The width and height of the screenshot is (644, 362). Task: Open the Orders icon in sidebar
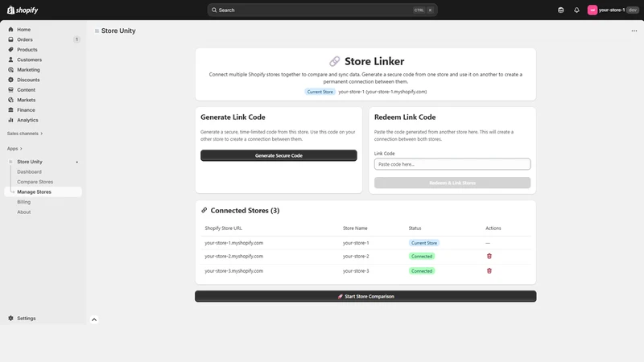click(x=10, y=39)
